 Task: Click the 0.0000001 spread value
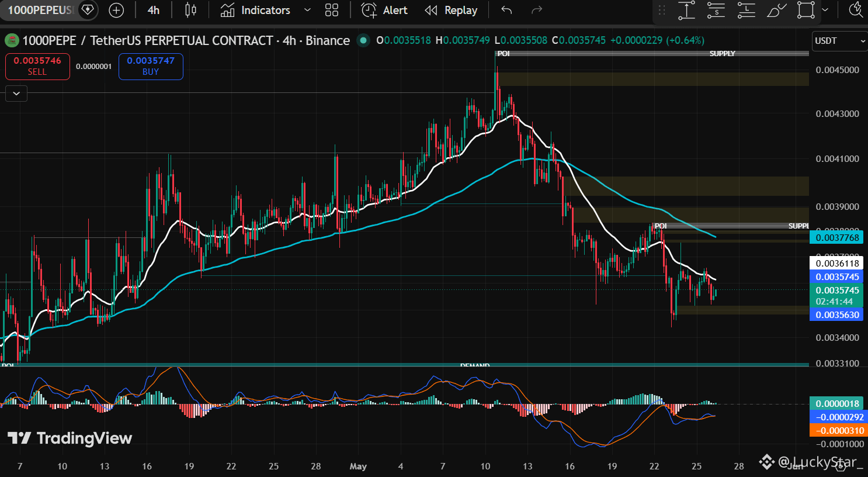93,67
